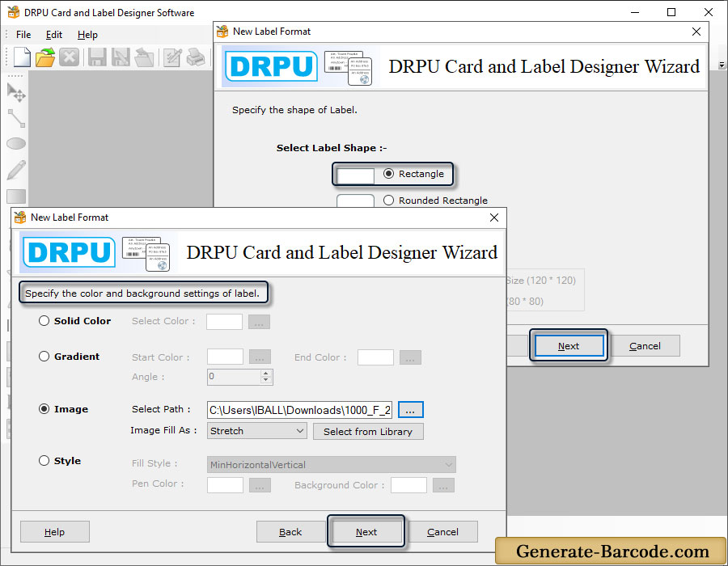The image size is (728, 566).
Task: Cancel the label shape dialog
Action: [x=645, y=346]
